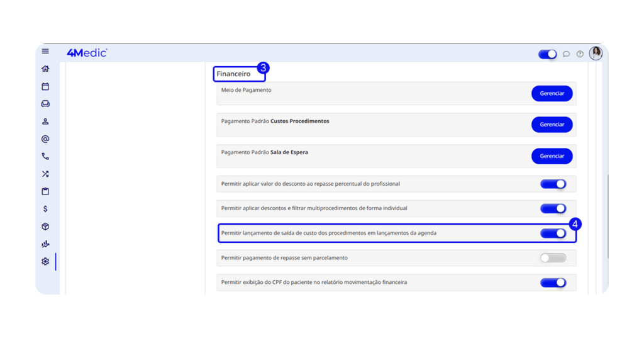Open the calendar agenda icon in sidebar
Screen dimensions: 644x338
tap(45, 87)
